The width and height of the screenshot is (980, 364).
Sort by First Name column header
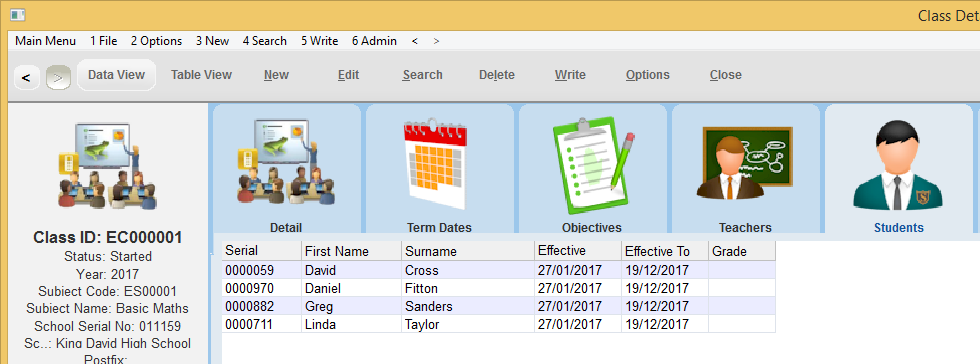click(351, 251)
